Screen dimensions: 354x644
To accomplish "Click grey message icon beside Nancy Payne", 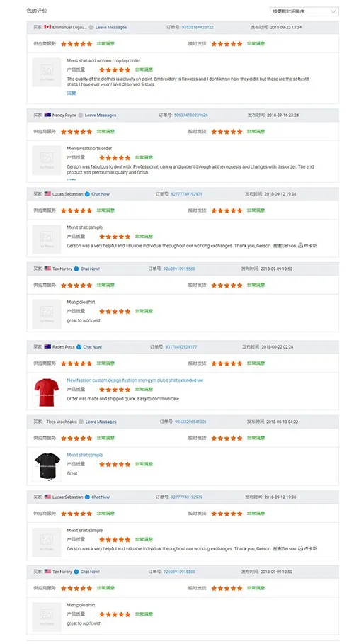I will coord(81,115).
